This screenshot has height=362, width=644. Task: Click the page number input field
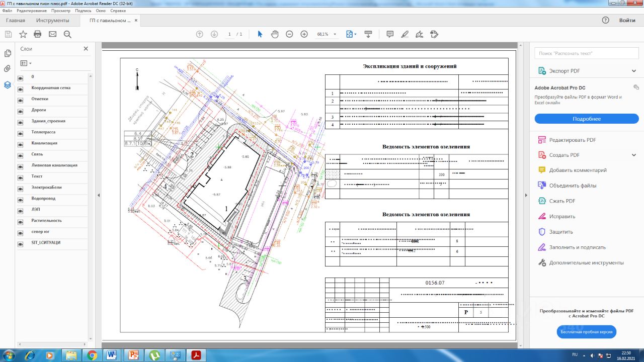[x=230, y=34]
